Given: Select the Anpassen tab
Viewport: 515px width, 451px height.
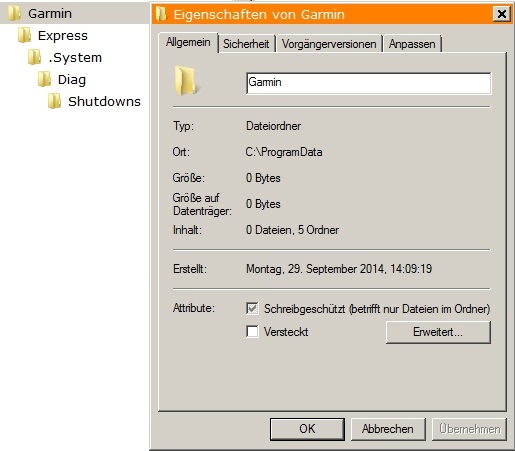Looking at the screenshot, I should 412,44.
